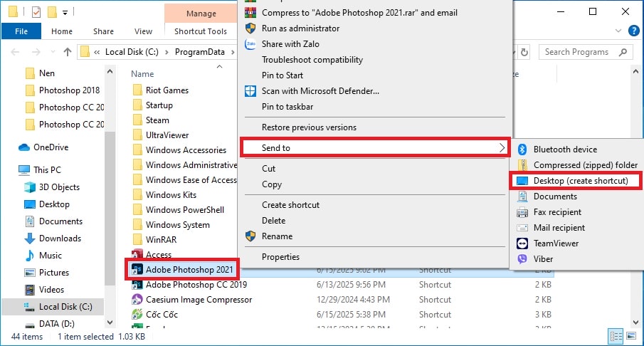This screenshot has width=644, height=346.
Task: Switch to details view layout icon
Action: coord(616,337)
